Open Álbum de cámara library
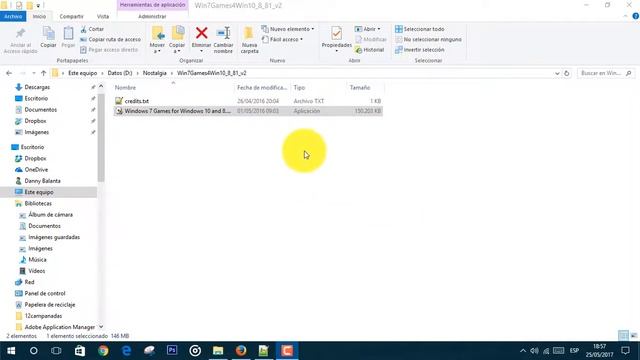Viewport: 640px width, 360px height. (50, 215)
